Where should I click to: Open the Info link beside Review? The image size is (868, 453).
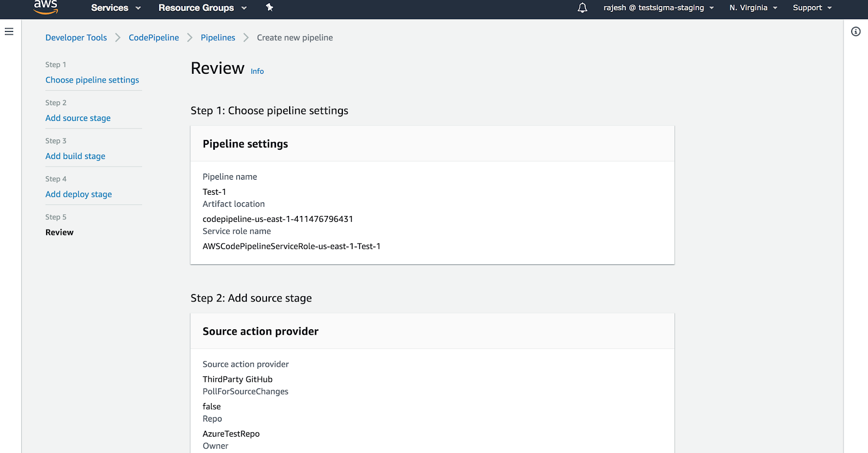pos(257,71)
